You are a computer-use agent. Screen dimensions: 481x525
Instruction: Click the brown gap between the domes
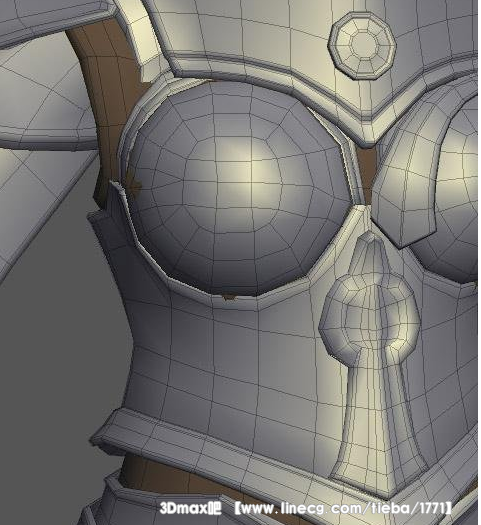[x=367, y=174]
